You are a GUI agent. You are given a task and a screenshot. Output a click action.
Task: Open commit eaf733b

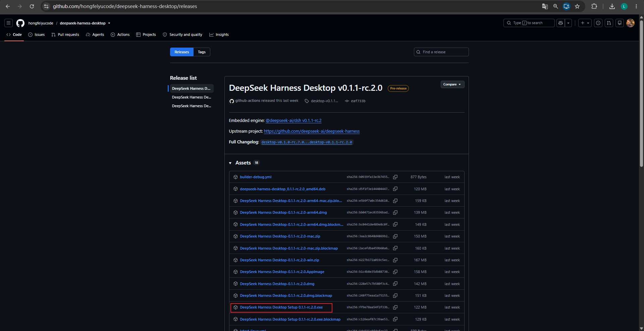click(358, 101)
